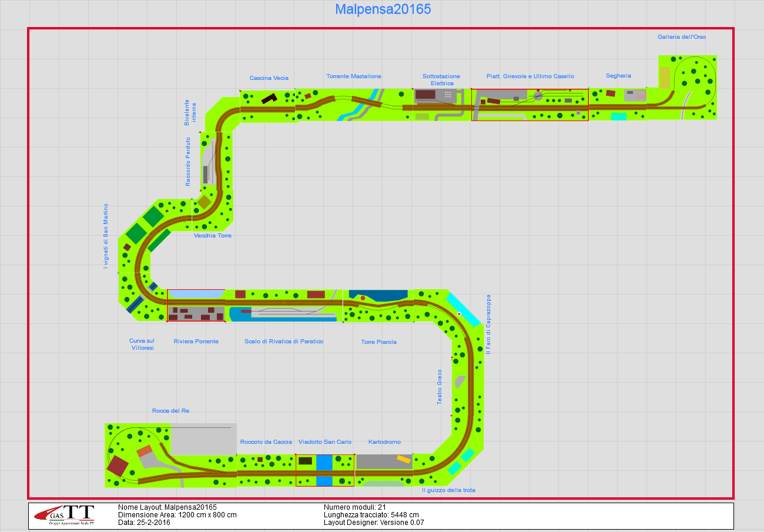Select the Roccolo da Caccia label
Viewport: 764px width, 532px height.
click(x=266, y=442)
